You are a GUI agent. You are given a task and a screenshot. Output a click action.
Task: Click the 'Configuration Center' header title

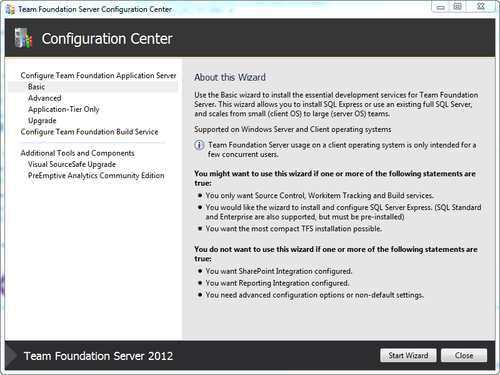(107, 39)
